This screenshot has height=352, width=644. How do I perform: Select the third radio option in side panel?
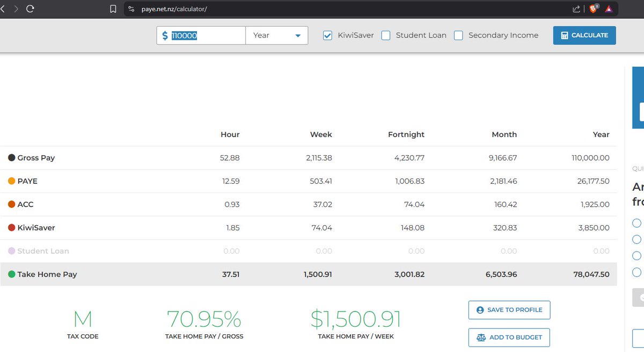[x=636, y=255]
